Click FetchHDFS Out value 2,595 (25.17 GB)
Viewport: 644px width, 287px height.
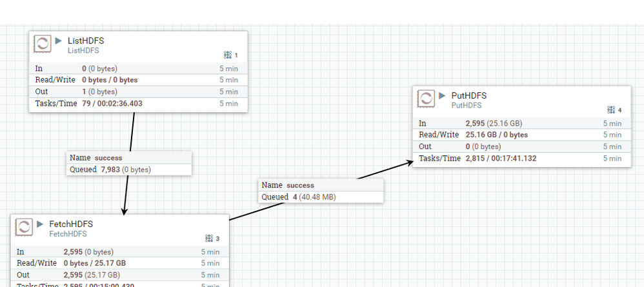pos(92,275)
